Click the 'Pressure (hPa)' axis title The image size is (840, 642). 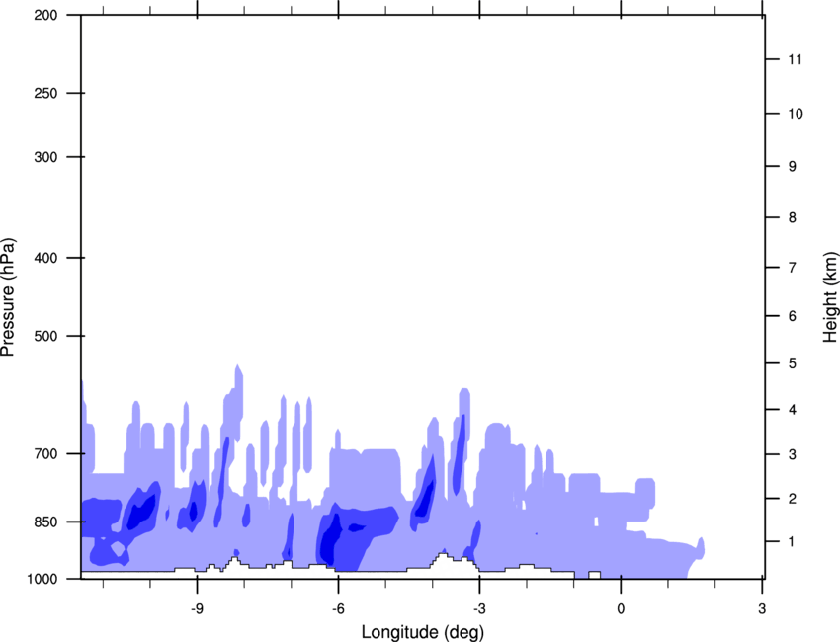(8, 297)
